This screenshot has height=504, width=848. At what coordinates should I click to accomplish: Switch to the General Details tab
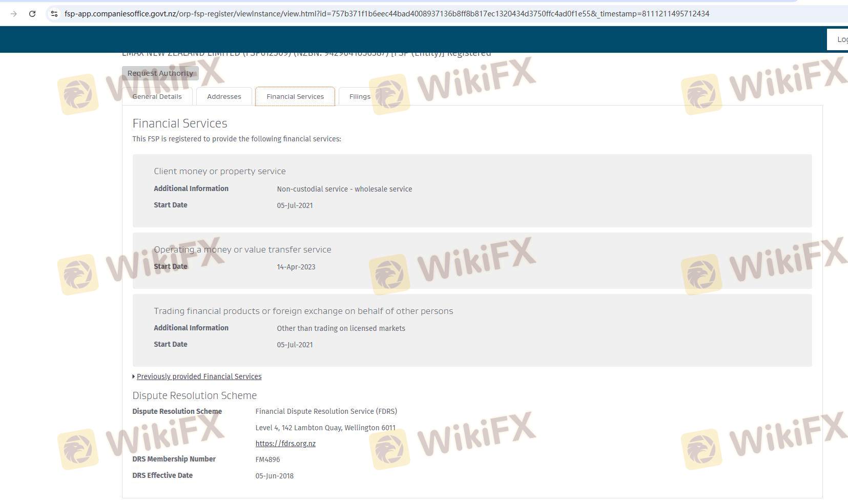click(x=157, y=96)
